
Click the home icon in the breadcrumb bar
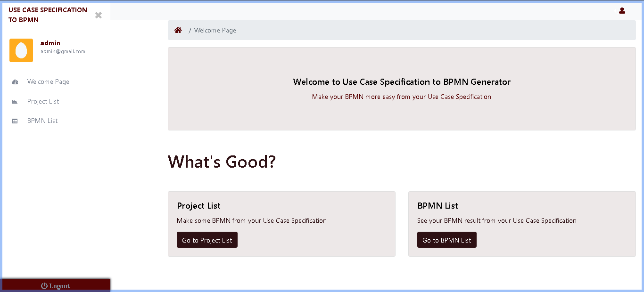point(178,30)
